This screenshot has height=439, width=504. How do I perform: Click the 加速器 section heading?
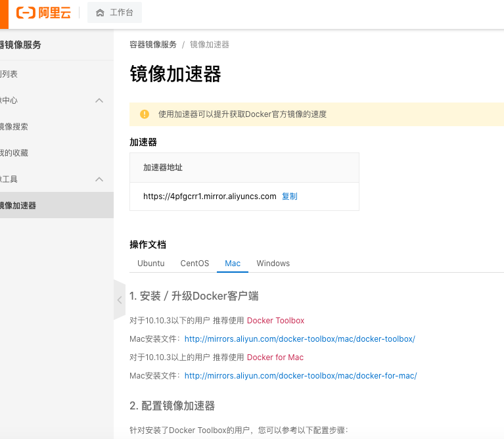pyautogui.click(x=143, y=142)
